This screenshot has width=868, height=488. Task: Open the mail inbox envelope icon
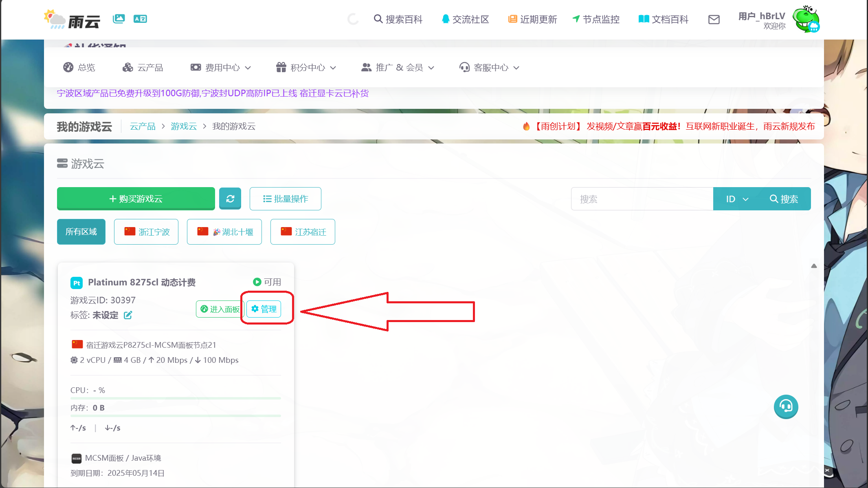coord(714,20)
